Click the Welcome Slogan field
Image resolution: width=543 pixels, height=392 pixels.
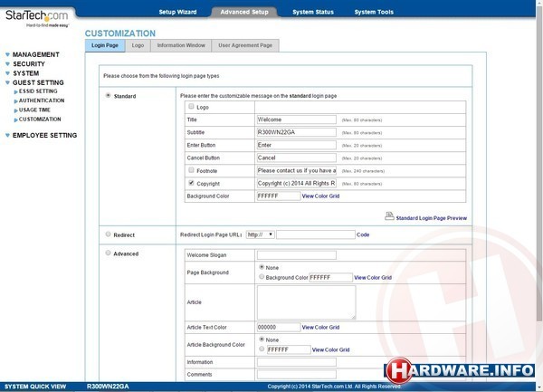(297, 255)
